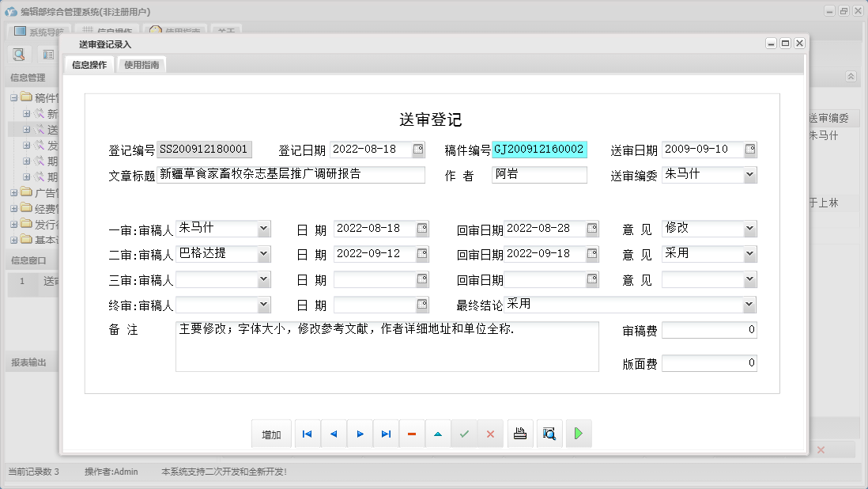Jump to first record with navigation icon

pyautogui.click(x=308, y=433)
